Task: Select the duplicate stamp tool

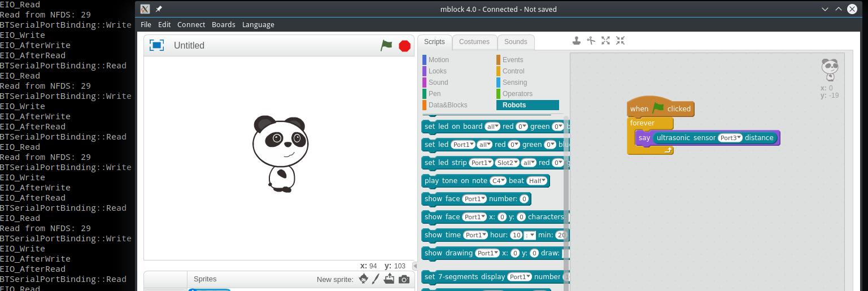Action: [576, 40]
